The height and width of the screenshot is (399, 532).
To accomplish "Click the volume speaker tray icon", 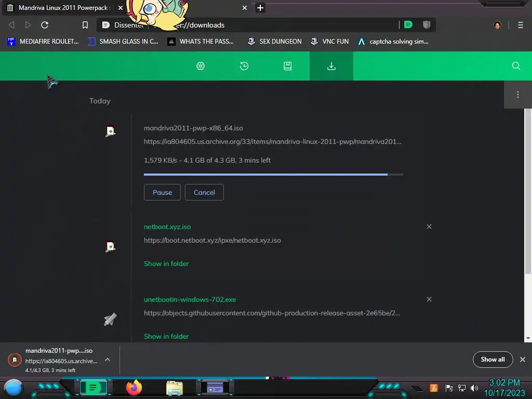I will (474, 388).
